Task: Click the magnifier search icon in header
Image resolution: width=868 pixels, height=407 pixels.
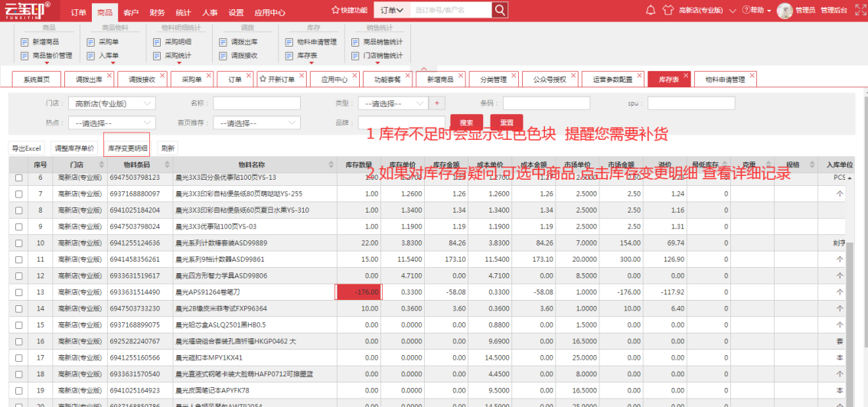Action: coord(500,9)
